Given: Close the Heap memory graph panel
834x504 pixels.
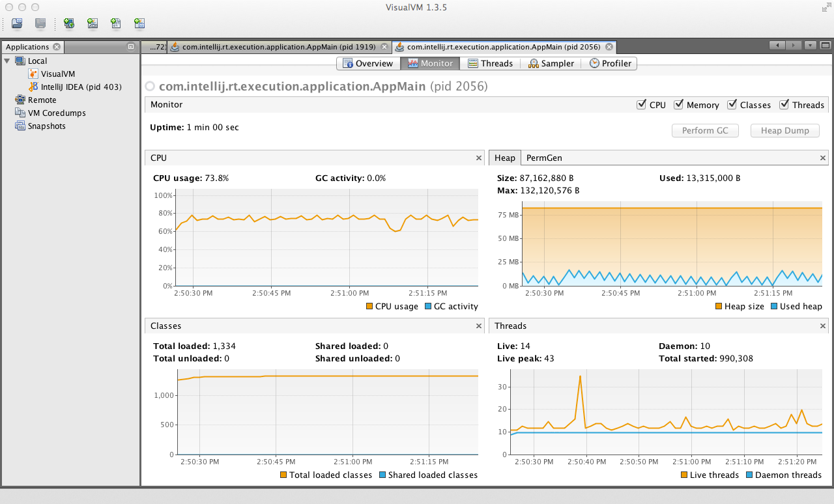Looking at the screenshot, I should point(822,158).
